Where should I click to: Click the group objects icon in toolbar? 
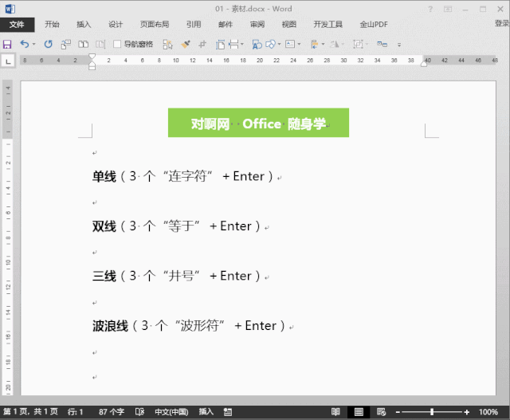(x=358, y=44)
